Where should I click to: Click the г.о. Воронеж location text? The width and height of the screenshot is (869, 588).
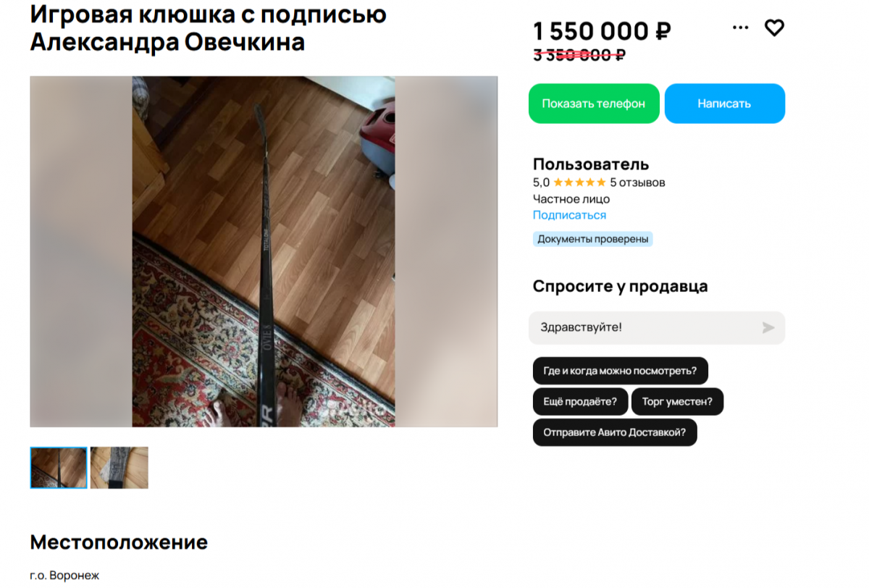pos(64,576)
